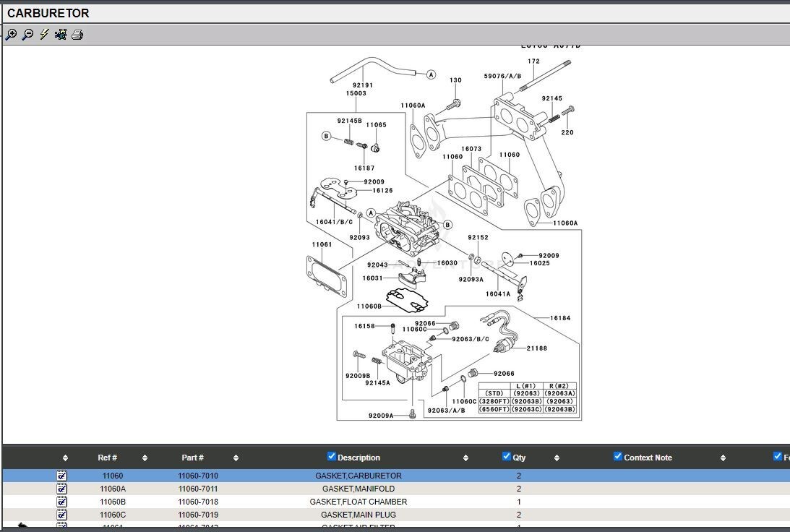Sort using arrows right of Qty

click(x=557, y=458)
